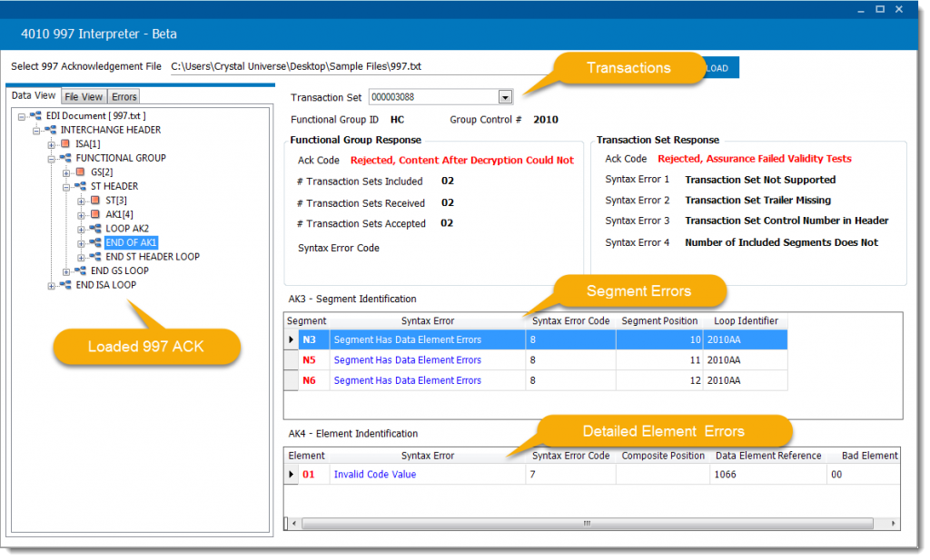Click the segment icon next to GS[2]

79,172
